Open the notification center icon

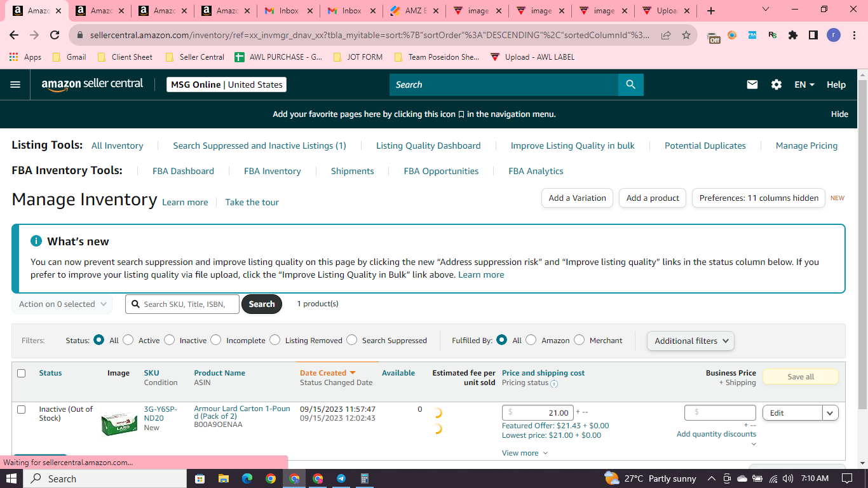847,478
